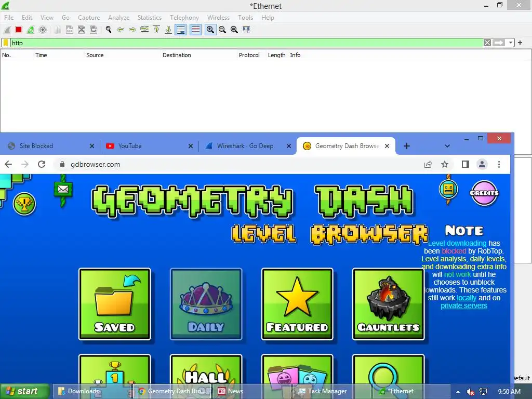Reload the capture file icon

click(94, 30)
